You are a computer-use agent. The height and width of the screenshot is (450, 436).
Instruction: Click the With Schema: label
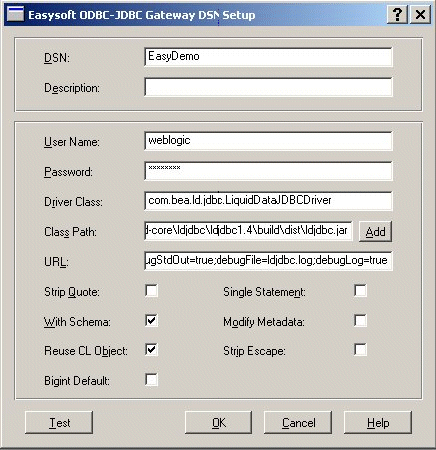coord(77,322)
